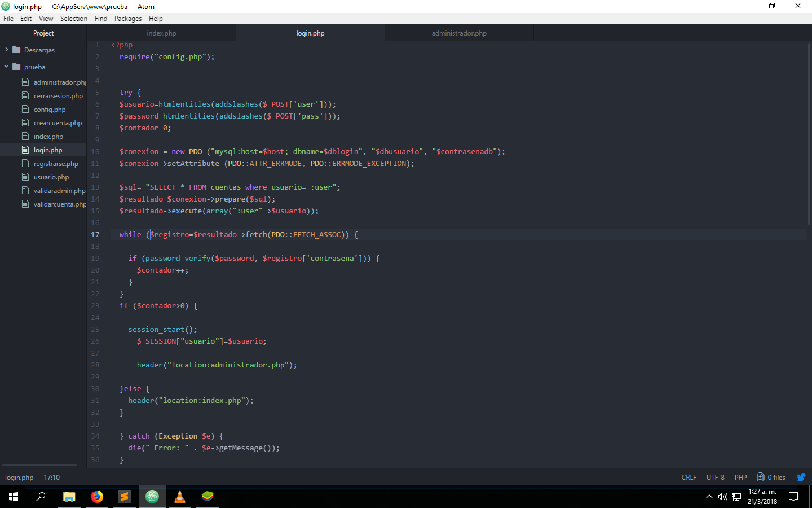Click the Atom icon in the taskbar

tap(152, 497)
